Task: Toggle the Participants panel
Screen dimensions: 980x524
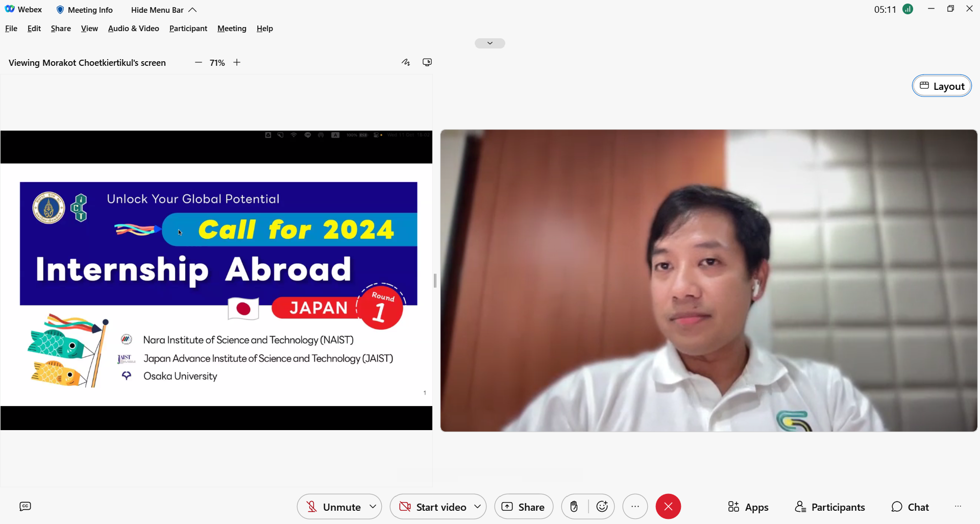Action: (x=830, y=507)
